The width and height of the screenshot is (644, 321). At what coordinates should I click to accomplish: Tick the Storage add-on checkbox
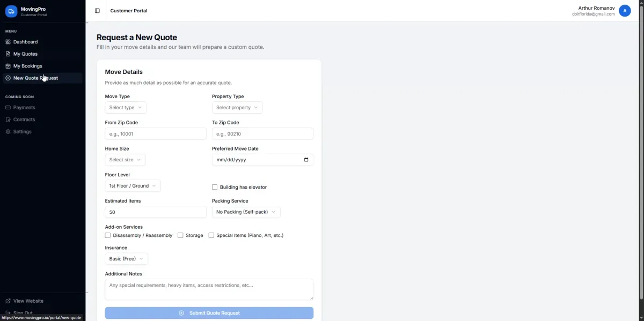(180, 235)
